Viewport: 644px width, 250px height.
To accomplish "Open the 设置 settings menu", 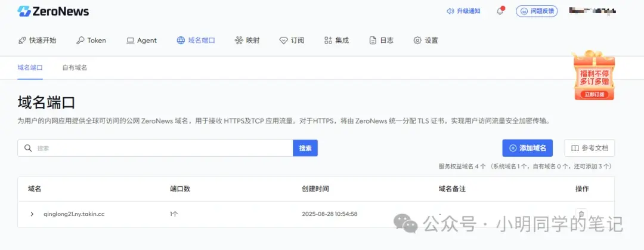I will point(426,41).
